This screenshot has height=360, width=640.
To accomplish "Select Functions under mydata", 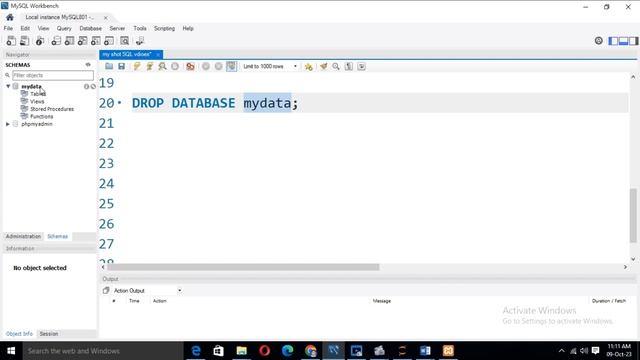I will pyautogui.click(x=42, y=116).
